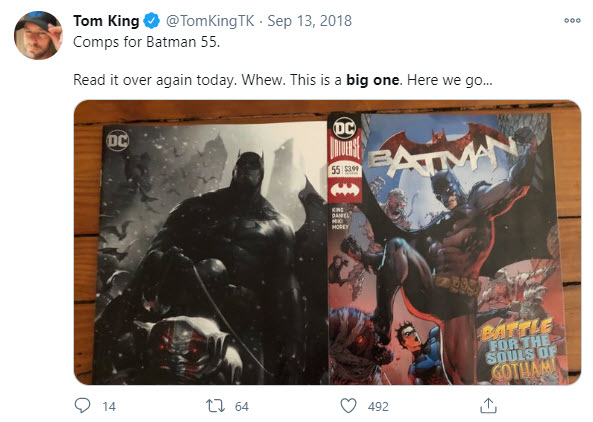Open Tom King's profile avatar
Viewport: 593px width, 422px height.
tap(38, 35)
